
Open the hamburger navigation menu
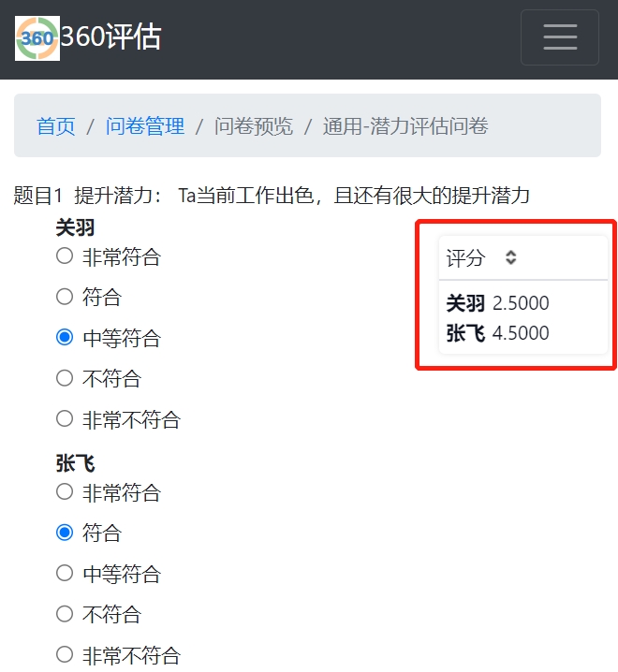560,37
